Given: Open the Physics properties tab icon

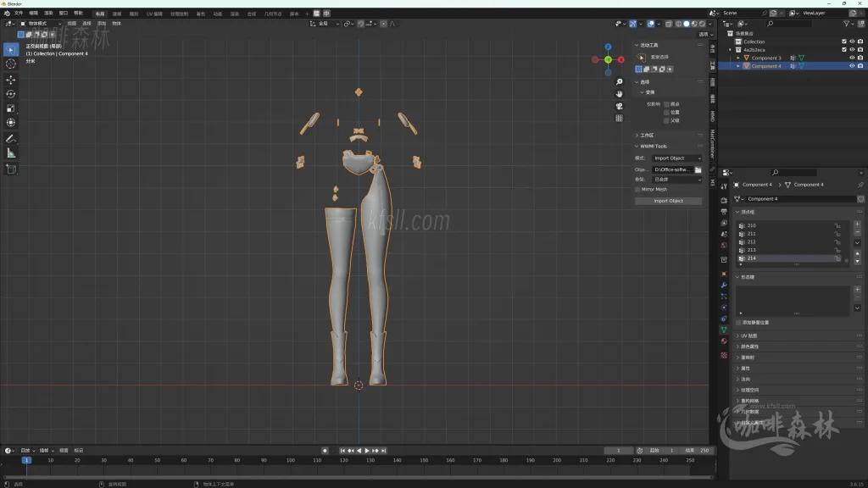Looking at the screenshot, I should pyautogui.click(x=724, y=308).
